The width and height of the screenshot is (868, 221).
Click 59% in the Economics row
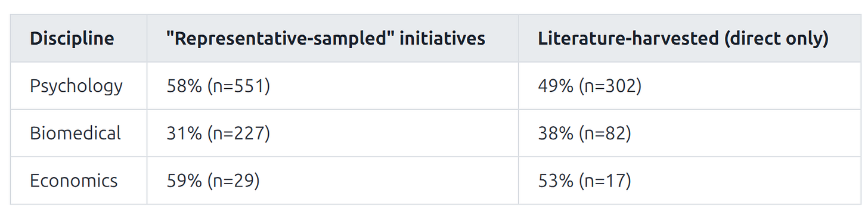184,180
